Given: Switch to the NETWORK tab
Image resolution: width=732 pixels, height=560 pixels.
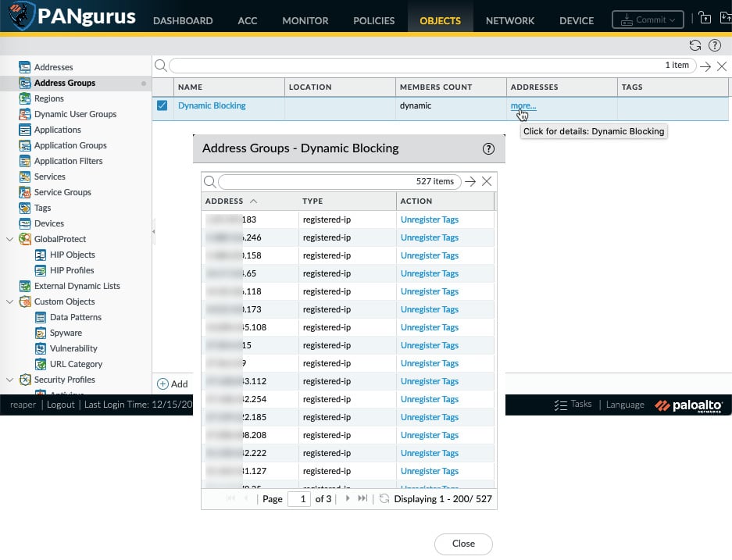Looking at the screenshot, I should click(510, 20).
